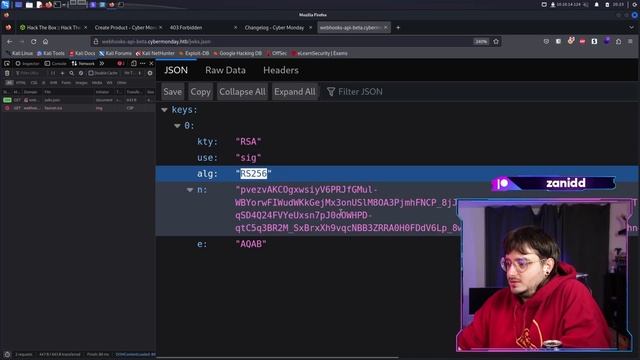Close the 403 Forbidden tab

pos(236,28)
